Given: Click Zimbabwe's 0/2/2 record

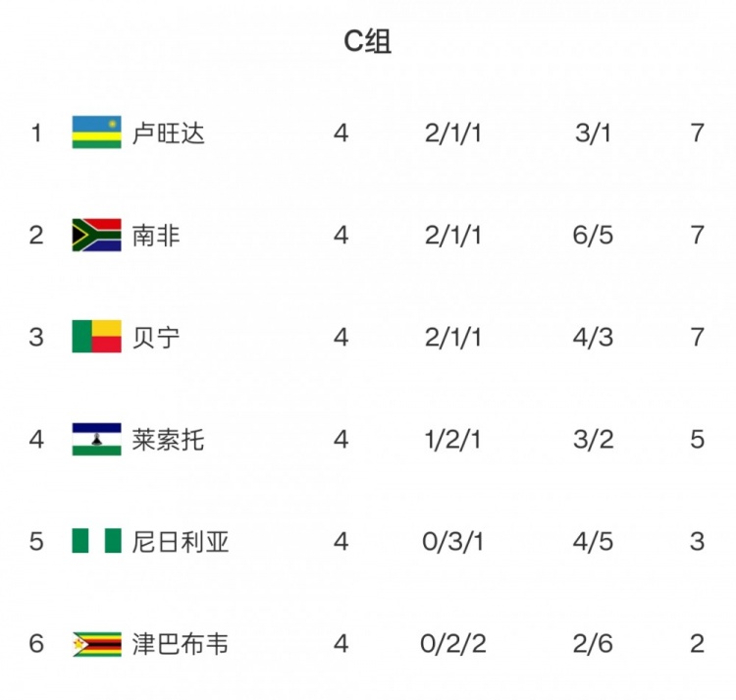Looking at the screenshot, I should (x=453, y=643).
